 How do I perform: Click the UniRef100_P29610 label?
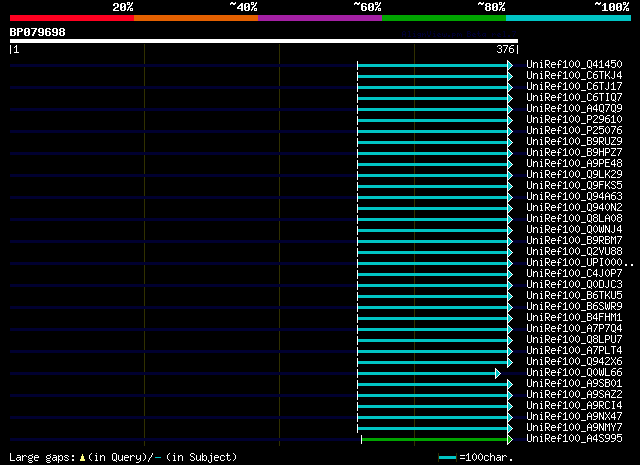click(574, 120)
